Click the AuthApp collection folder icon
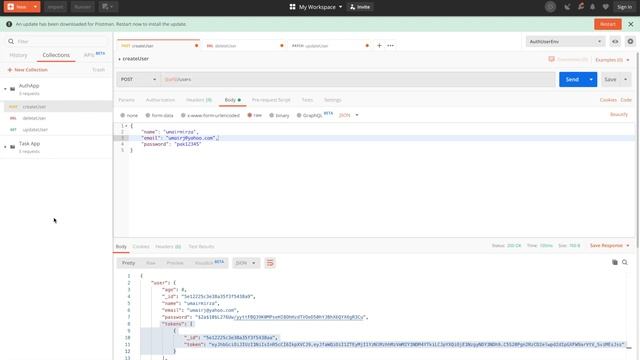Screen dimensions: 640x360 (x=13, y=89)
